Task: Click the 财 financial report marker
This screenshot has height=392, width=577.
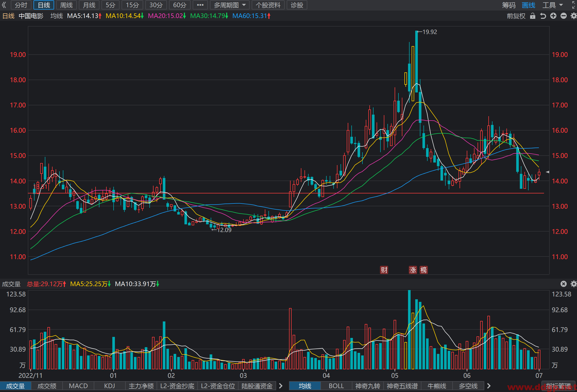Action: [x=384, y=270]
